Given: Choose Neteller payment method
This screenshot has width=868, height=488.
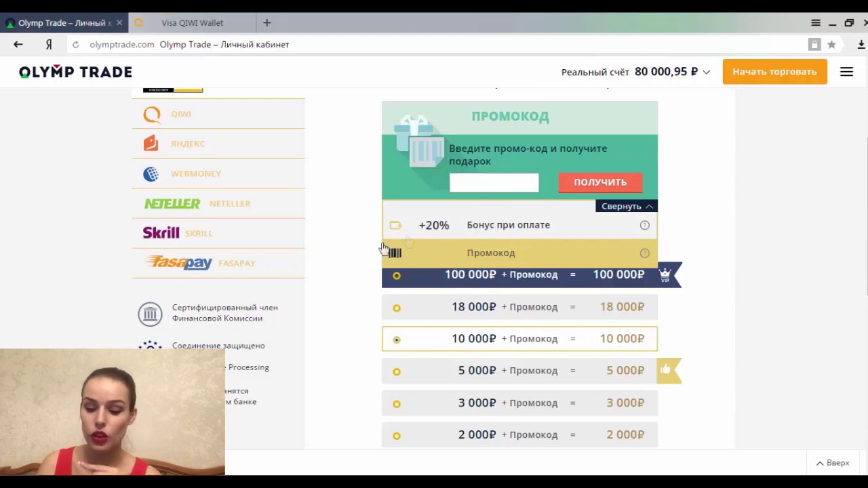Looking at the screenshot, I should coord(218,203).
